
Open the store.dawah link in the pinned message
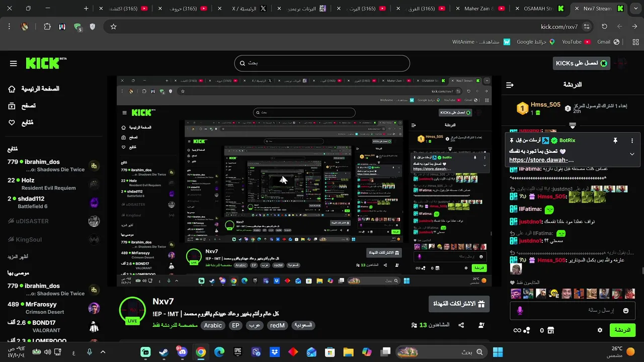pos(541,160)
